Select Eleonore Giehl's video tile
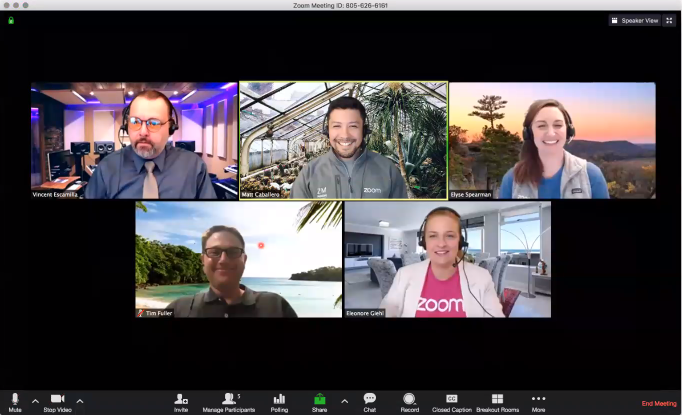Viewport: 682px width, 415px height. coord(448,259)
